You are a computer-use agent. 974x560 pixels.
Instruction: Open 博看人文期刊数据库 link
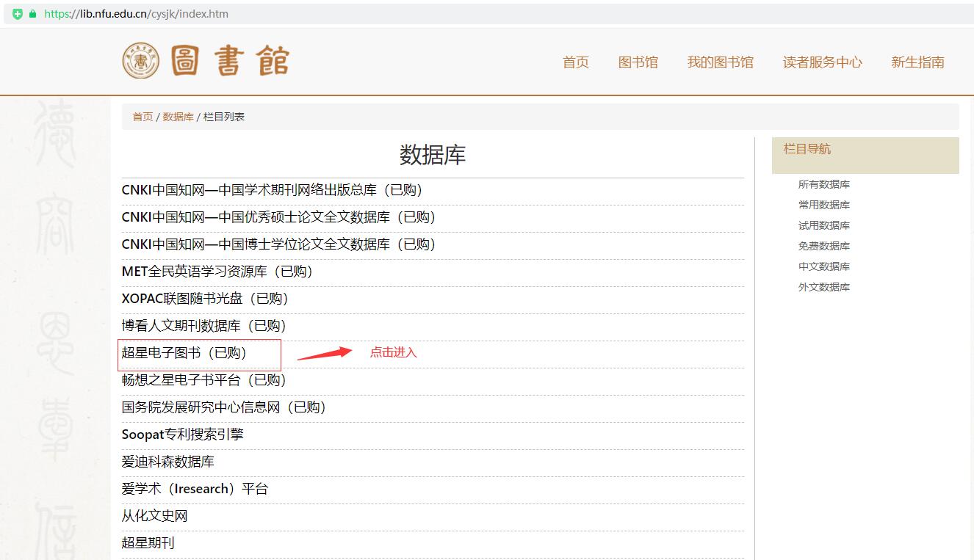click(x=205, y=326)
